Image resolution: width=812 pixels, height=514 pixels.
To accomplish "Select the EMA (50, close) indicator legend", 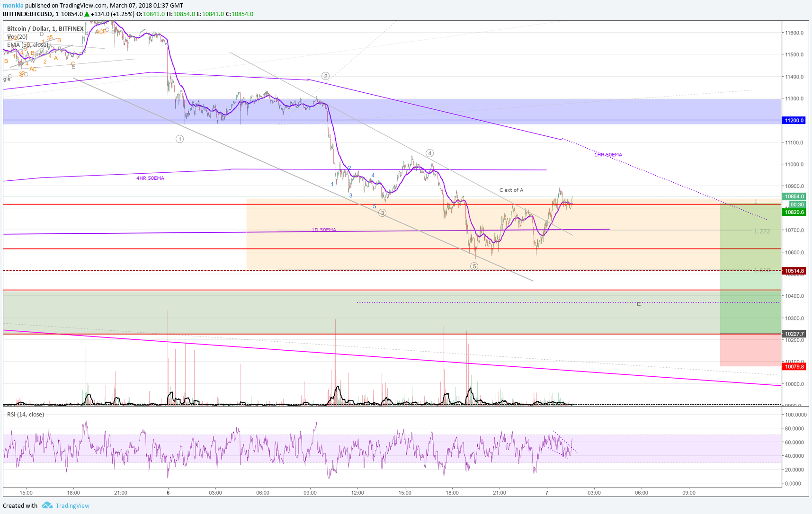I will (x=27, y=45).
